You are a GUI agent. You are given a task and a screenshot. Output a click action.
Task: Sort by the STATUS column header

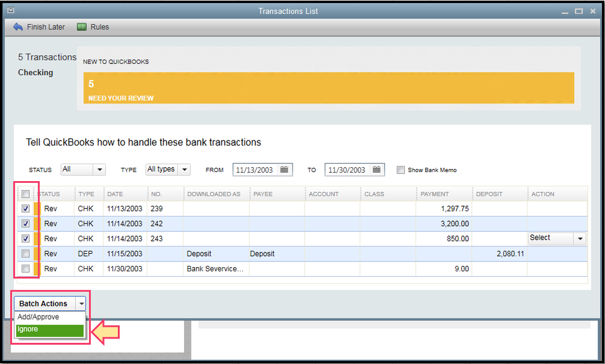tap(49, 194)
